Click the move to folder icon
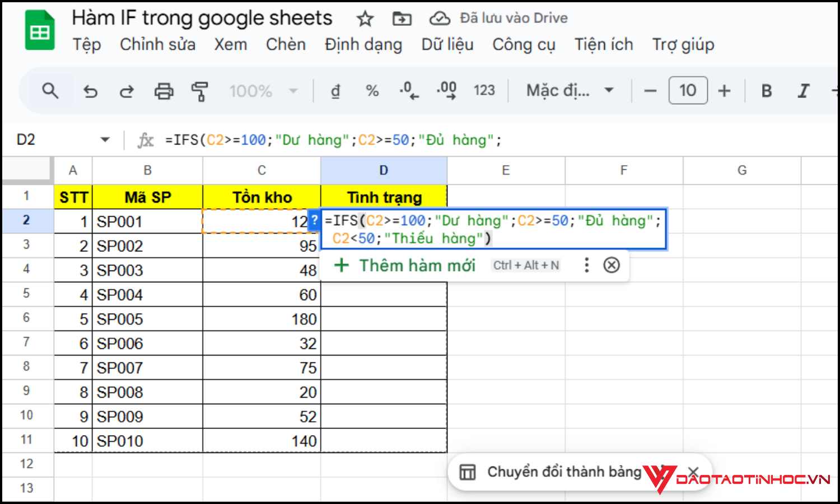This screenshot has width=840, height=504. pos(402,19)
